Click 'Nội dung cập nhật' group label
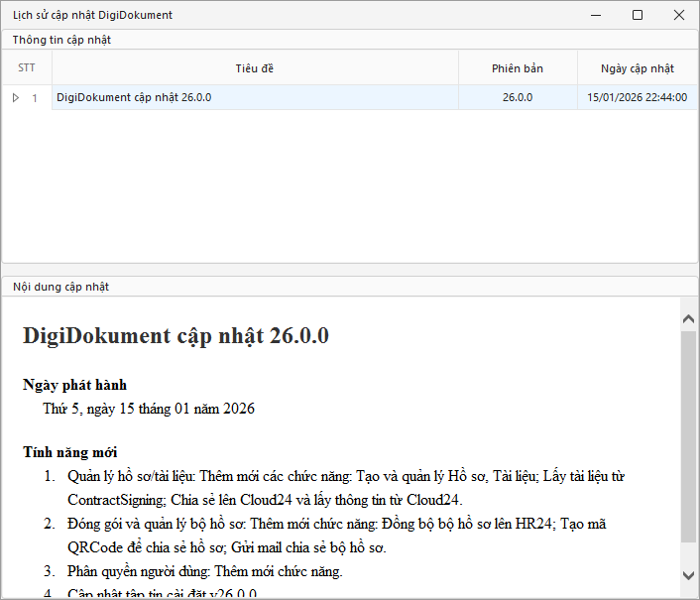Screen dimensions: 700x600 click(x=60, y=287)
